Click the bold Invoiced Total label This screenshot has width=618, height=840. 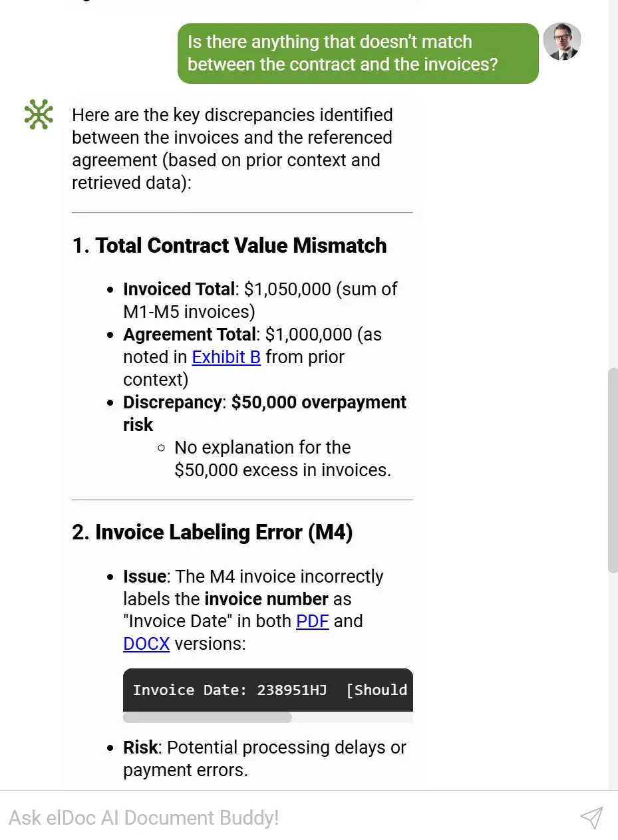pyautogui.click(x=179, y=289)
